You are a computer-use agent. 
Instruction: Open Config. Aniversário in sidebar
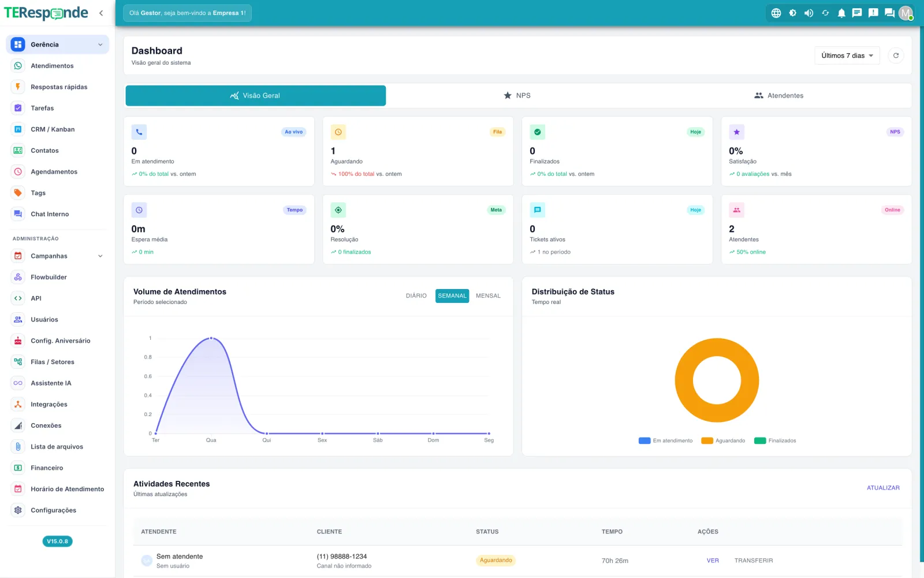click(x=57, y=341)
